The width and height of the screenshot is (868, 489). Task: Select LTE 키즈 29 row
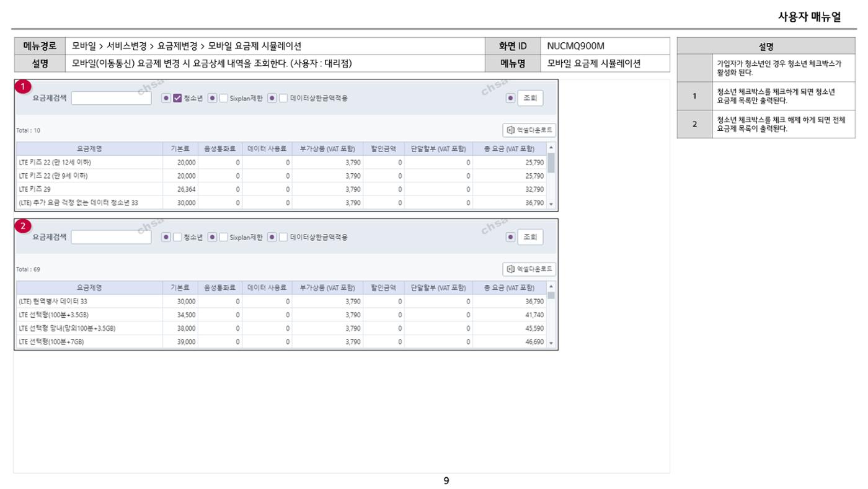[281, 189]
